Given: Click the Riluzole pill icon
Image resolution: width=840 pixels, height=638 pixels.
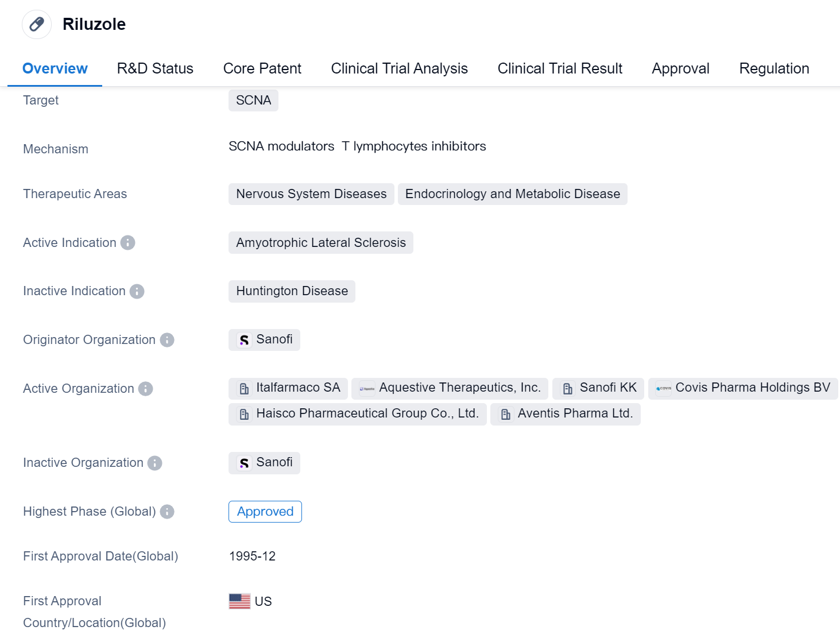Looking at the screenshot, I should pyautogui.click(x=37, y=24).
